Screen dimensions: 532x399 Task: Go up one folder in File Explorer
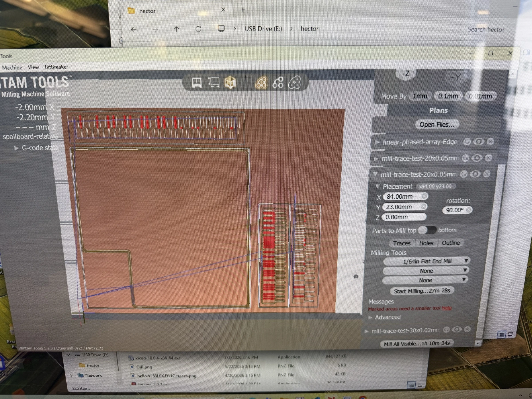coord(176,29)
